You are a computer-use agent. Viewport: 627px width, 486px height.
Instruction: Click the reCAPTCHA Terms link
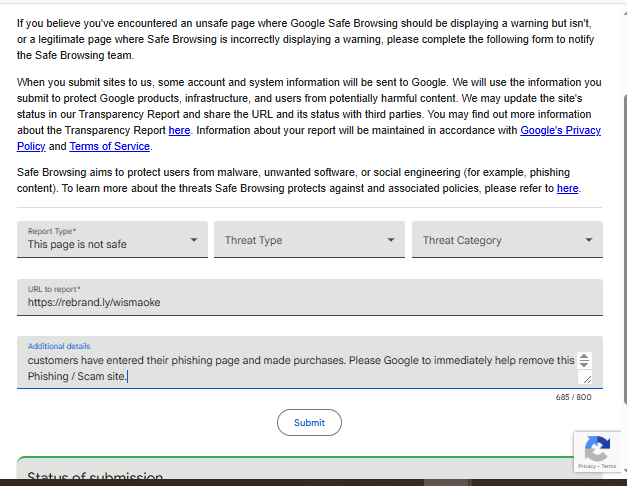[608, 466]
